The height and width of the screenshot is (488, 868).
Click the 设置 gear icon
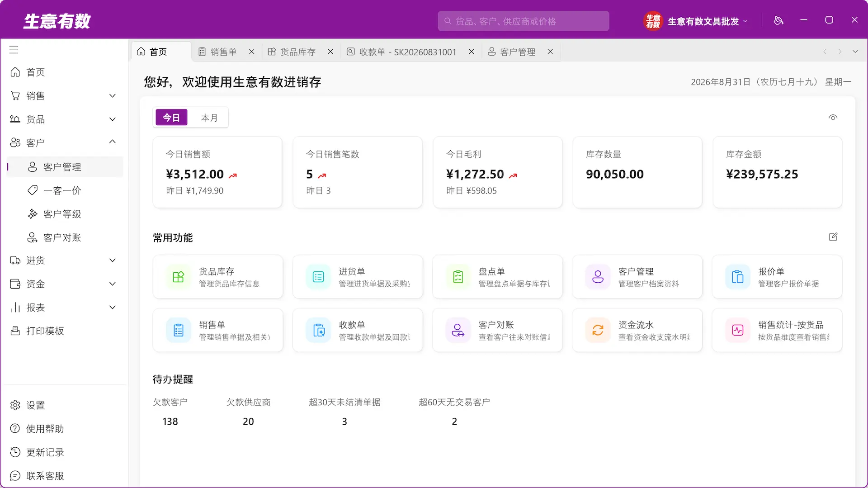pyautogui.click(x=15, y=405)
